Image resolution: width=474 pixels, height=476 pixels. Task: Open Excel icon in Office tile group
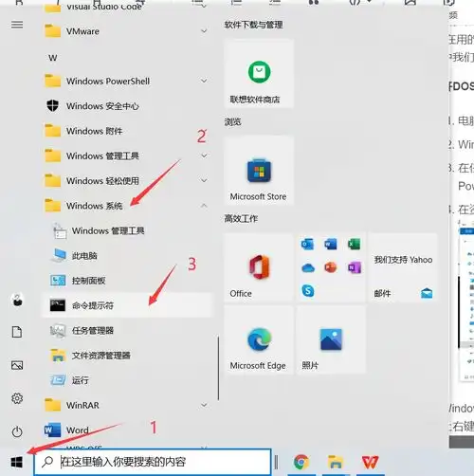point(355,245)
